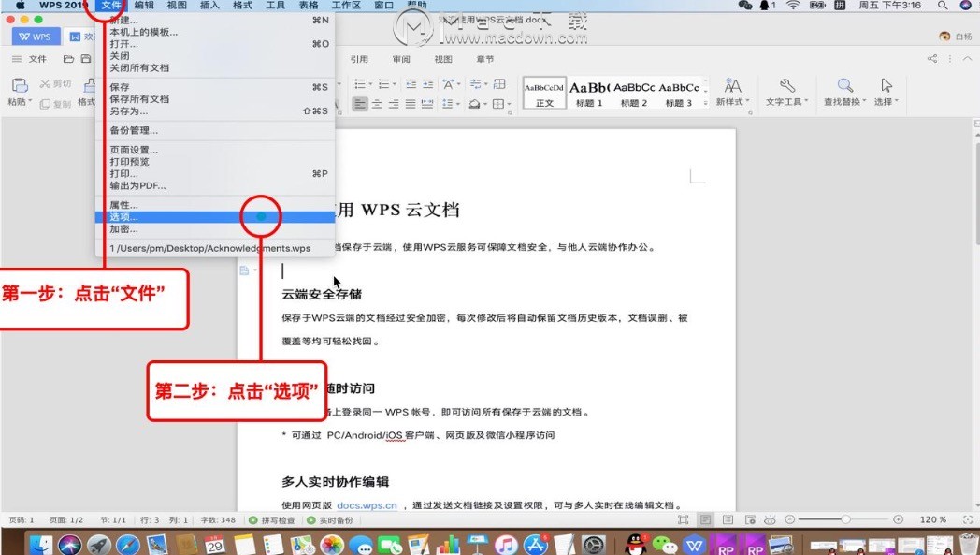Toggle 拼写检查 in the status bar
This screenshot has width=980, height=555.
click(272, 520)
